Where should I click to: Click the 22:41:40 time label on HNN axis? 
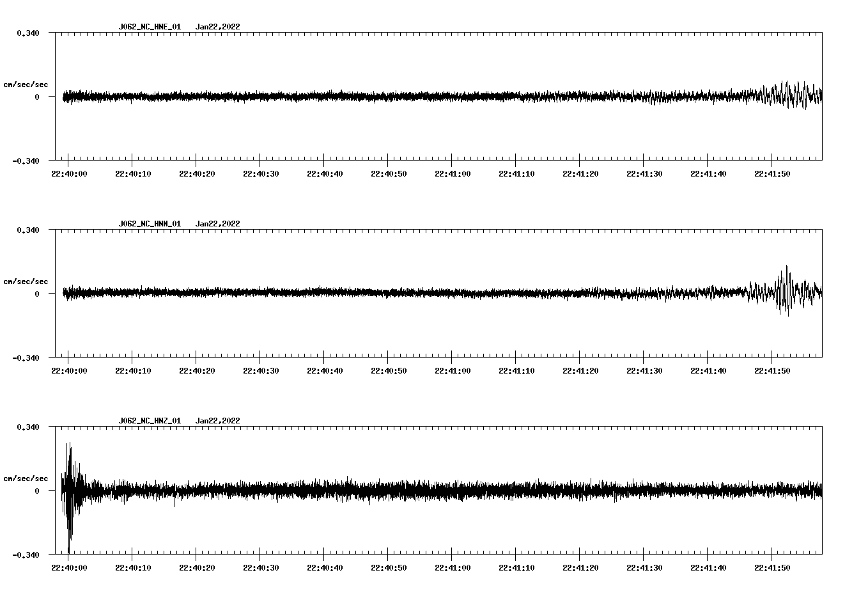click(x=708, y=371)
